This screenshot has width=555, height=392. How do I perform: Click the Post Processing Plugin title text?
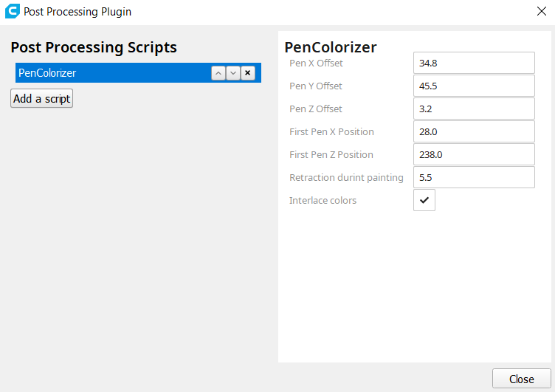77,12
